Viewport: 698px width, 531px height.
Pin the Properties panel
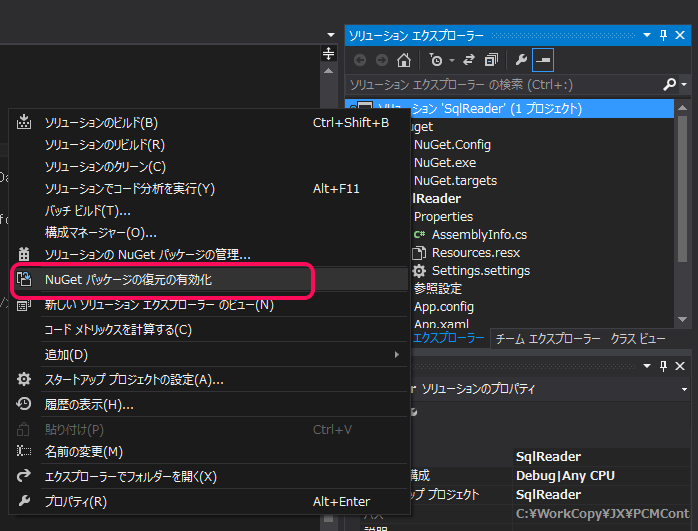click(x=663, y=366)
